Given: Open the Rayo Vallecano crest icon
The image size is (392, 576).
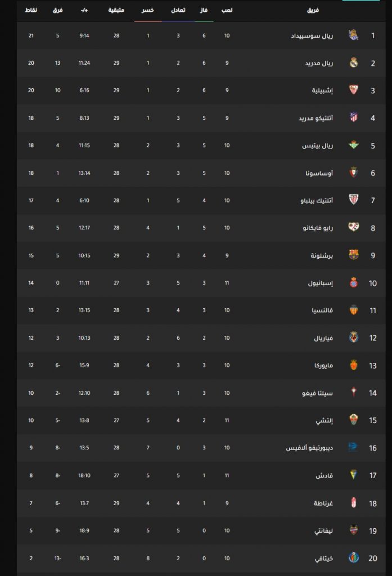Looking at the screenshot, I should click(353, 227).
